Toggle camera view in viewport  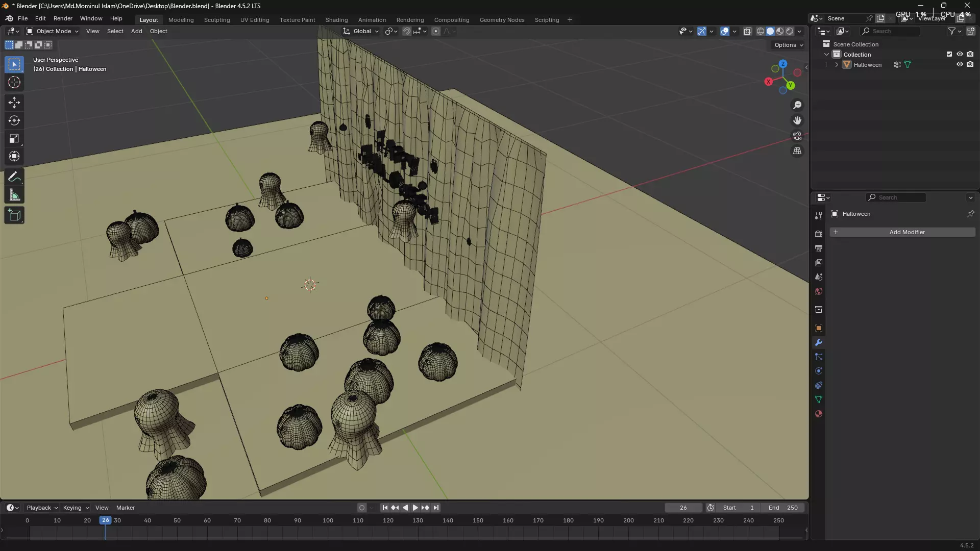(797, 136)
